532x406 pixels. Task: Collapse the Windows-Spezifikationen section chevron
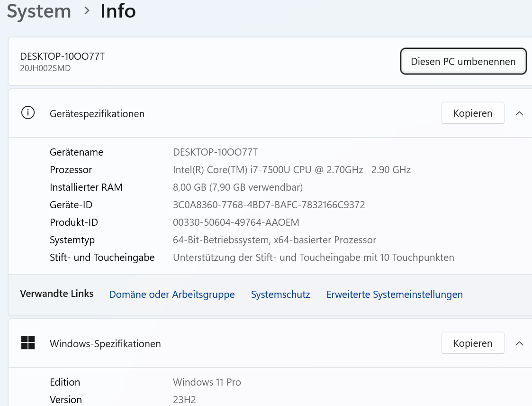pyautogui.click(x=519, y=343)
